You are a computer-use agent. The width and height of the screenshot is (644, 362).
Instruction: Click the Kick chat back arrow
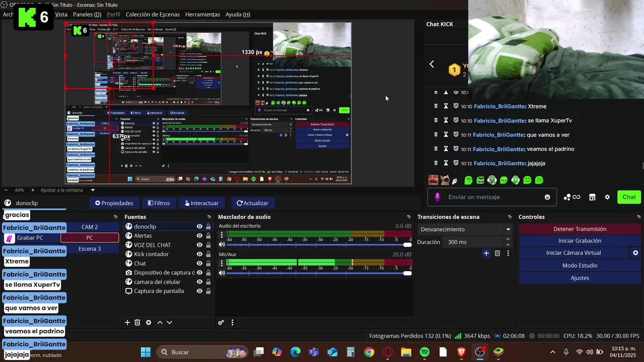[x=432, y=64]
